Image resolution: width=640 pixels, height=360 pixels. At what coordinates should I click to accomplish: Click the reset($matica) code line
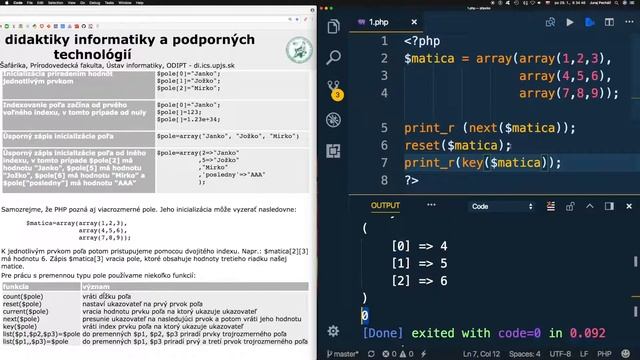point(458,145)
